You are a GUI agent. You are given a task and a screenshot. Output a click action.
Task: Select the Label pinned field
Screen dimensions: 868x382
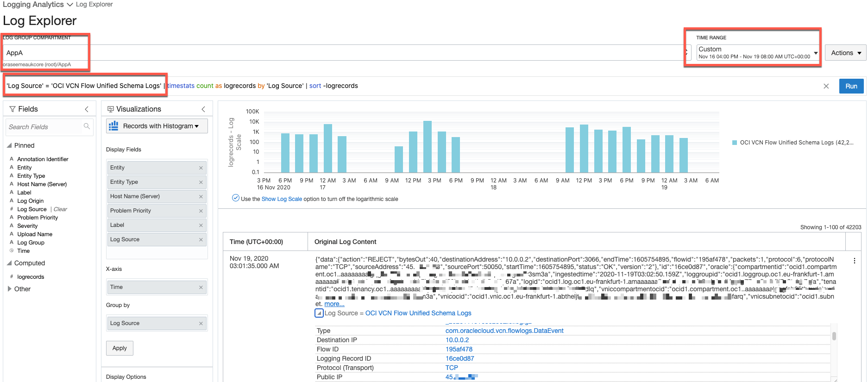click(x=24, y=193)
